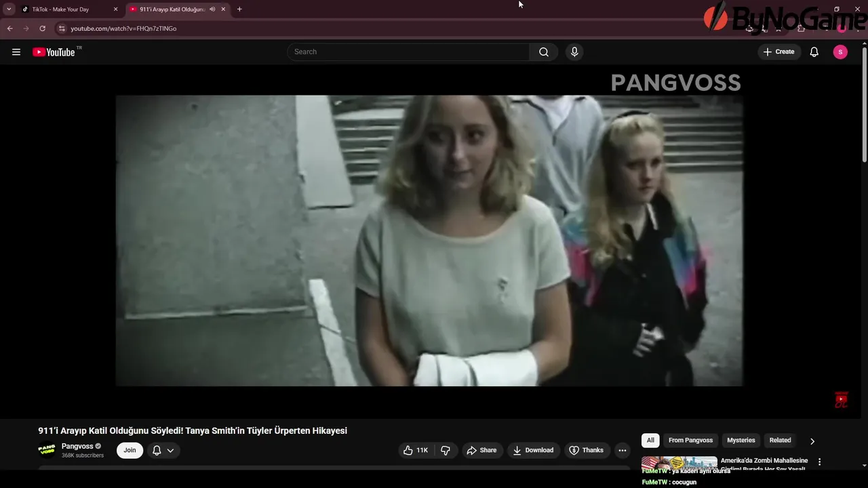Open the YouTube hamburger guide menu
Viewport: 868px width, 488px height.
point(16,52)
